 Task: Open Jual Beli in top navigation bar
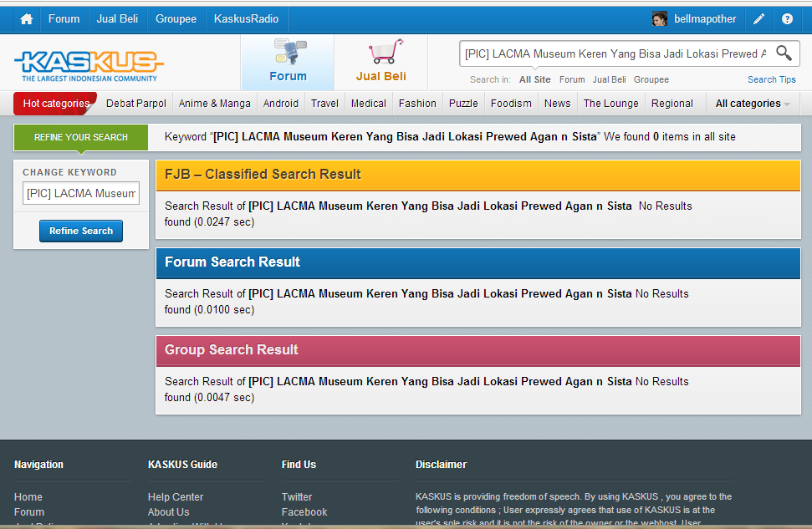(117, 19)
